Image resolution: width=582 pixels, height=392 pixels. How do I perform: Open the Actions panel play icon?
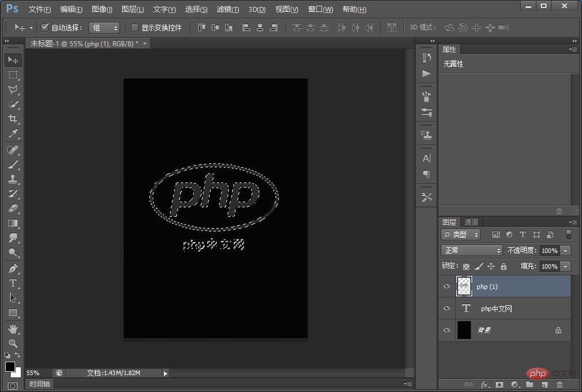click(x=426, y=73)
